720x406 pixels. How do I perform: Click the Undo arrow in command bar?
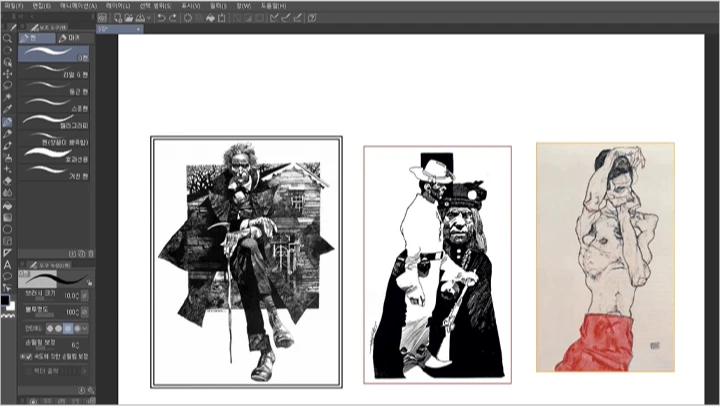tap(161, 18)
